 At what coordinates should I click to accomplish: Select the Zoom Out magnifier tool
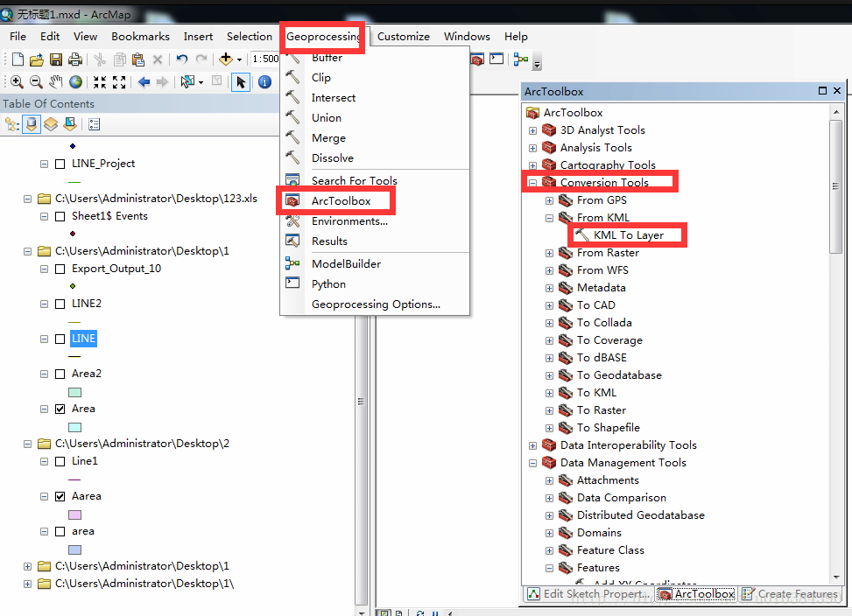click(x=36, y=82)
